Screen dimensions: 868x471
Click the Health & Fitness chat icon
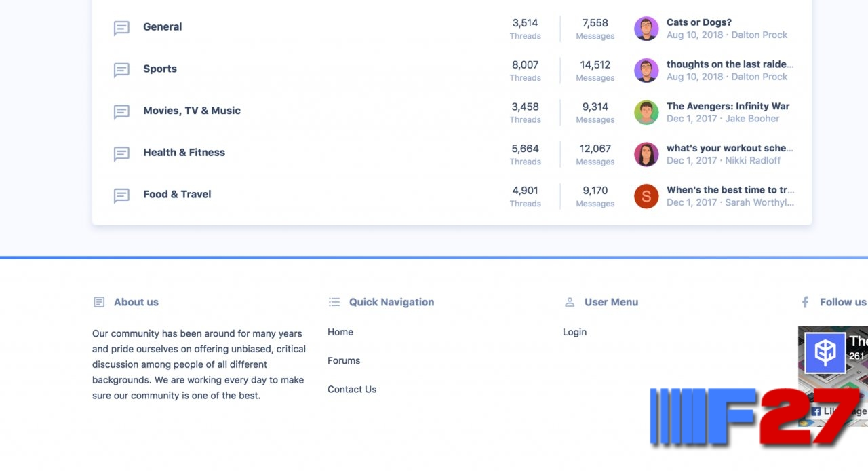point(121,154)
